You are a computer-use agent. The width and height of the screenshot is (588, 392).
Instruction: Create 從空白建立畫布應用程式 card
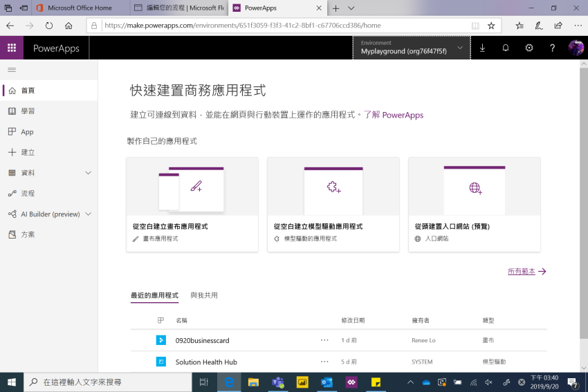point(192,205)
